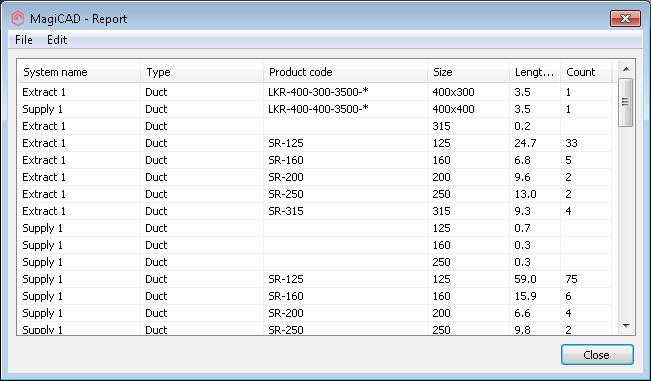This screenshot has width=651, height=381.
Task: Click the vertical scrollbar thumb
Action: (x=626, y=102)
